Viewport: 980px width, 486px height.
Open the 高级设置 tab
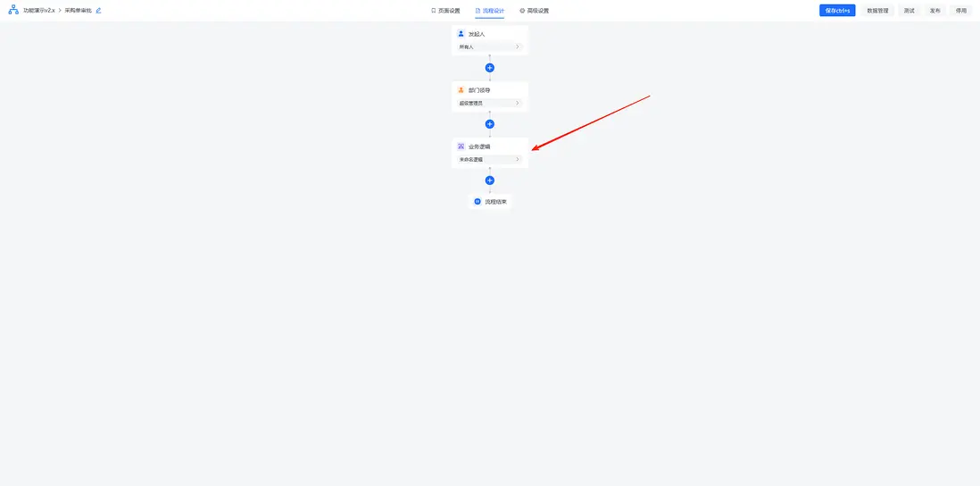click(535, 11)
